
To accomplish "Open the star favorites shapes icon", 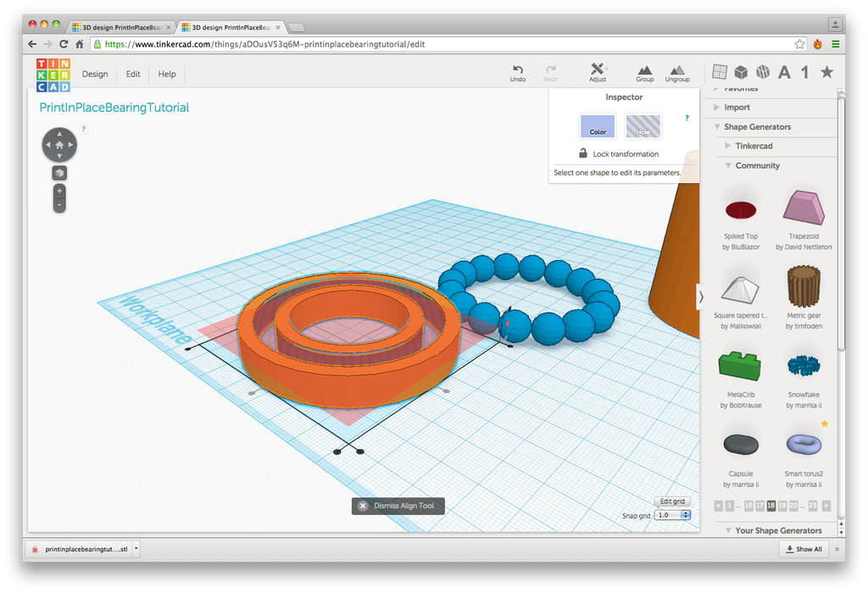I will (x=826, y=72).
